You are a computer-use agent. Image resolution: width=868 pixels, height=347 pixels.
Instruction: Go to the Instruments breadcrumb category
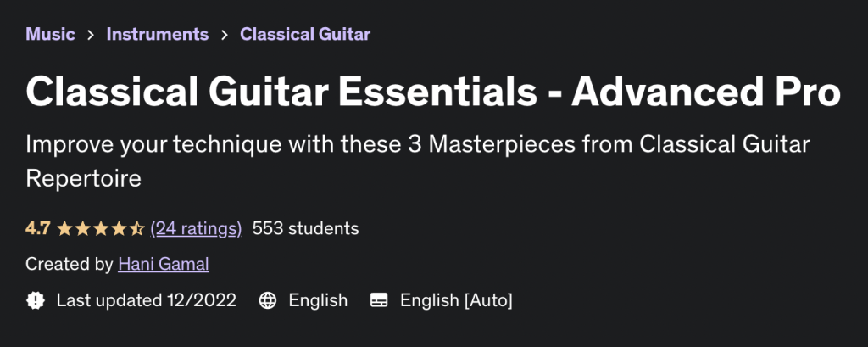click(157, 35)
